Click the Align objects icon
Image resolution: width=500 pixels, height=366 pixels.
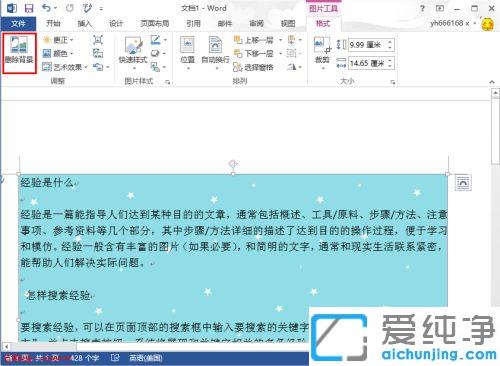(x=291, y=40)
